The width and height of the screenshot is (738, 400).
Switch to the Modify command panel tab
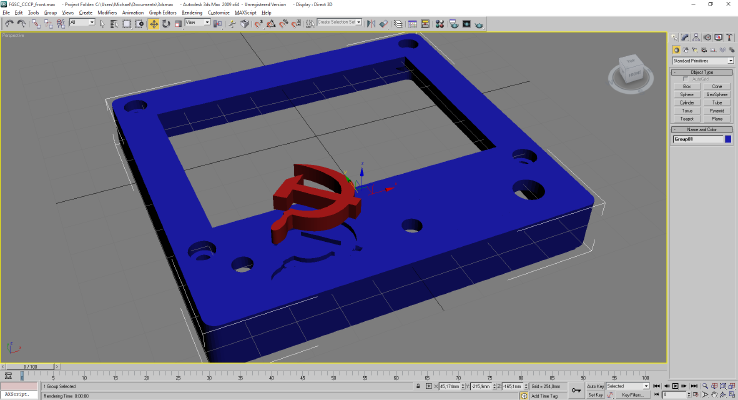coord(685,38)
